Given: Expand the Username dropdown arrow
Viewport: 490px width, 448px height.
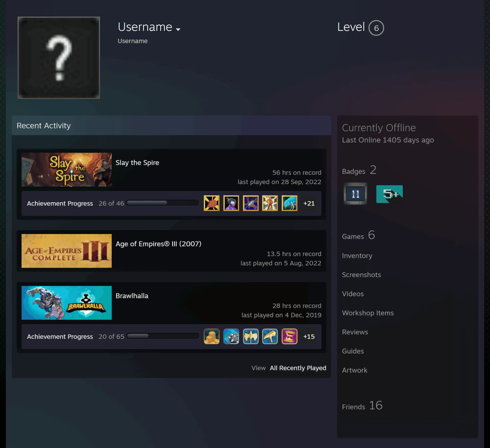Looking at the screenshot, I should (x=178, y=29).
